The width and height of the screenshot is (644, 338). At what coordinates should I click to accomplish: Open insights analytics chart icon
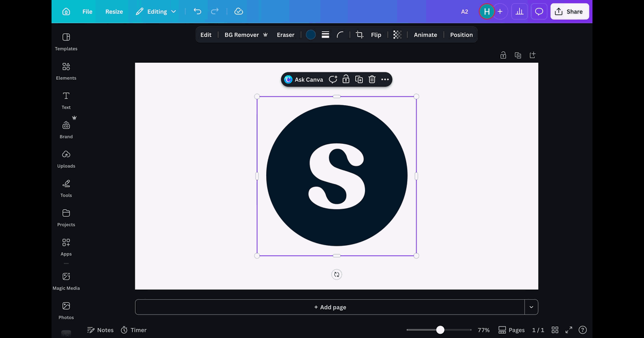pos(519,11)
